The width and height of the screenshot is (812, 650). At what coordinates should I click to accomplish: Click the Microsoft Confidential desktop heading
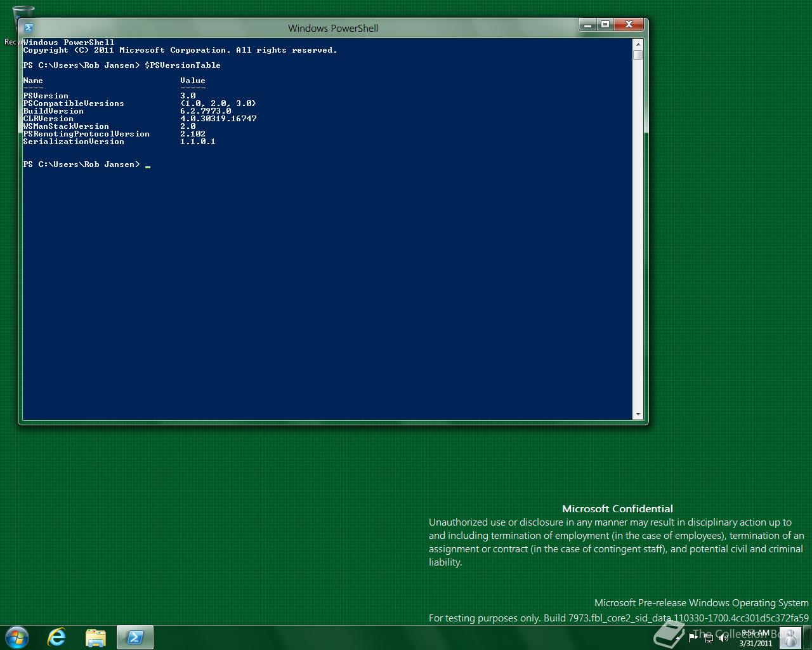(617, 508)
